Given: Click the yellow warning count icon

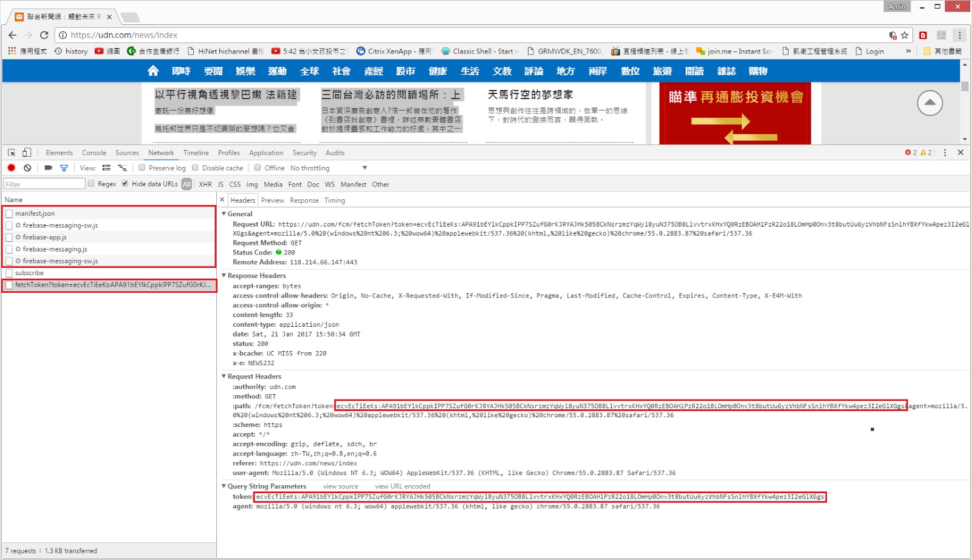Looking at the screenshot, I should [x=923, y=152].
